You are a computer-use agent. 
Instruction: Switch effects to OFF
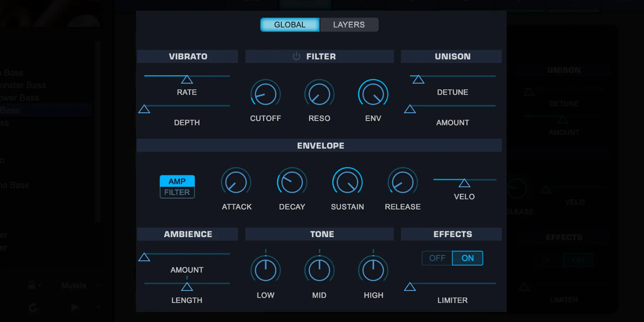(437, 258)
